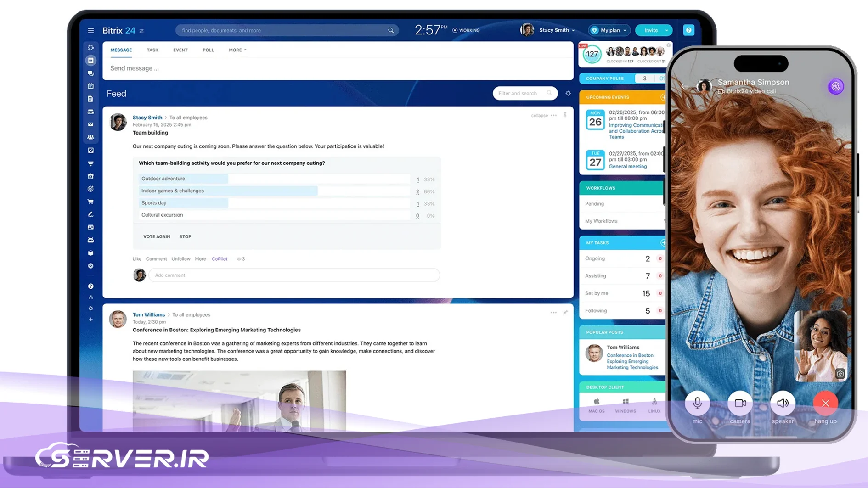Open the My plan dropdown
The image size is (868, 488).
click(x=609, y=30)
